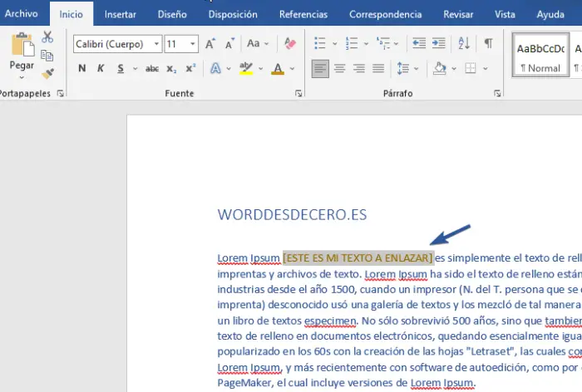Screen dimensions: 582x392
Task: Switch to the Diseño tab
Action: tap(172, 14)
